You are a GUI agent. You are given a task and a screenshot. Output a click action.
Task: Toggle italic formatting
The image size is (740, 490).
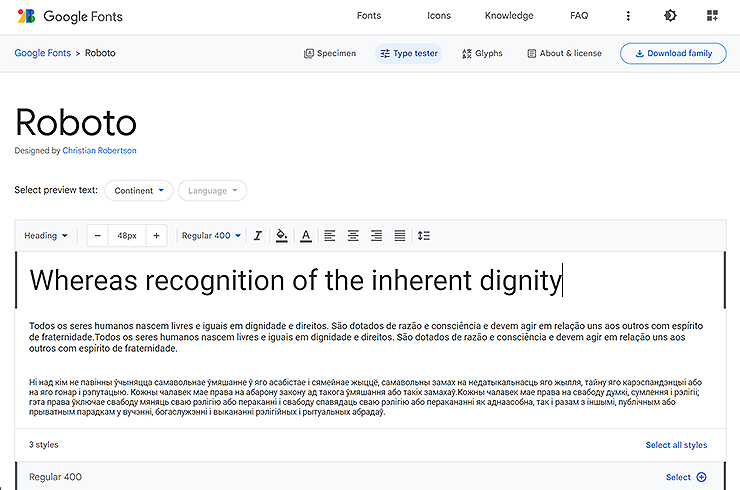pyautogui.click(x=258, y=236)
